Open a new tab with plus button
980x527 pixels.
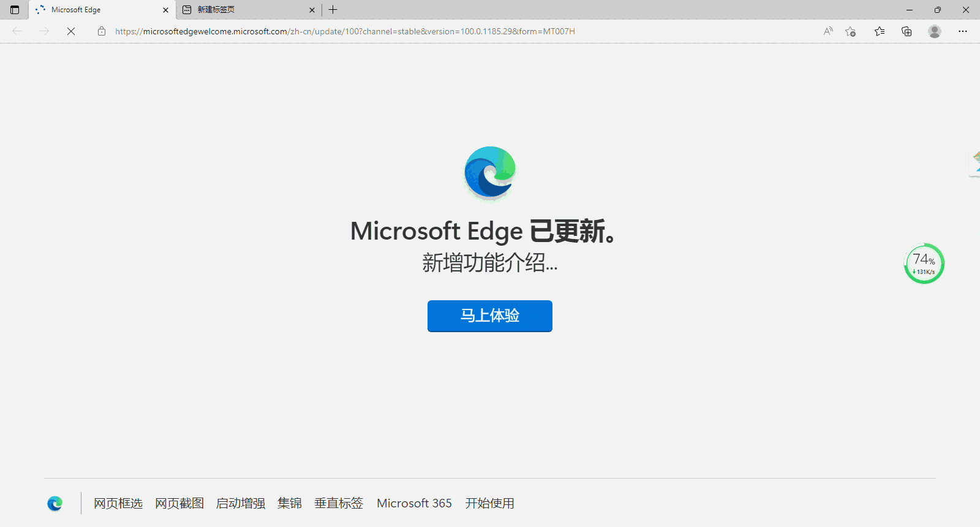(333, 10)
